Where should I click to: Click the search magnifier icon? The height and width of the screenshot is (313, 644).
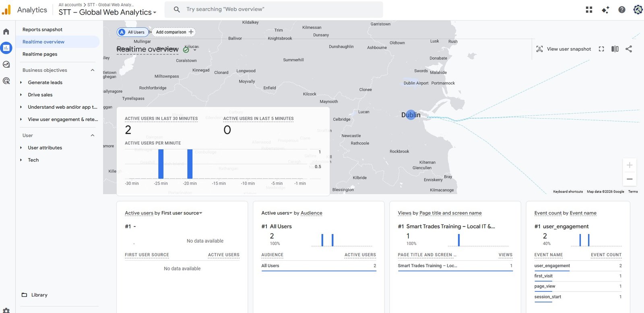177,9
